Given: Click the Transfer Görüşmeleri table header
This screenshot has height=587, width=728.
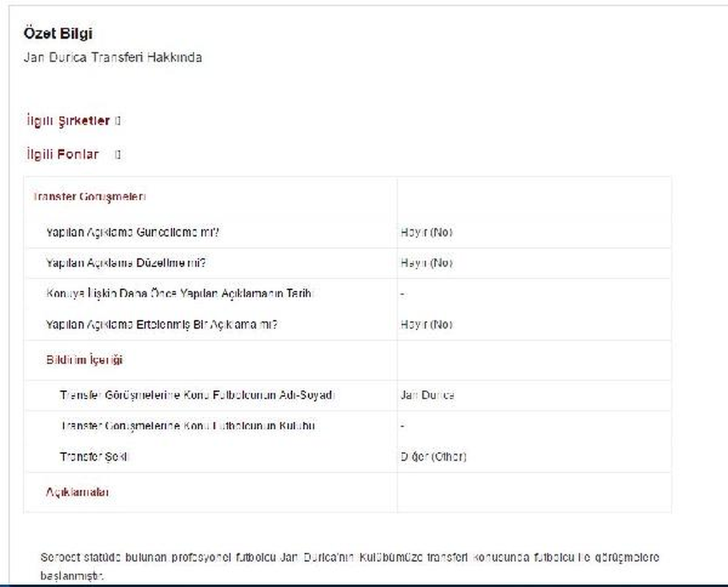Looking at the screenshot, I should (89, 196).
